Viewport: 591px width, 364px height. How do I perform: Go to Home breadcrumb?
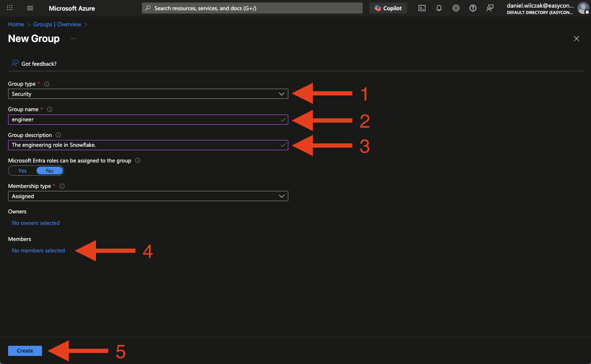click(x=16, y=24)
